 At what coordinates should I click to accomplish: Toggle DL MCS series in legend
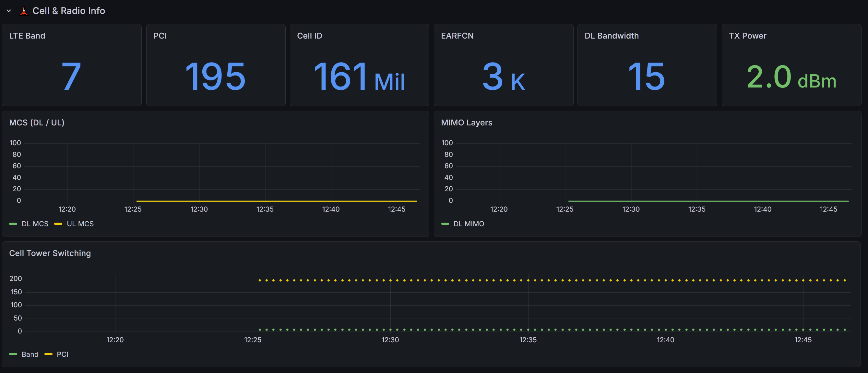click(35, 224)
